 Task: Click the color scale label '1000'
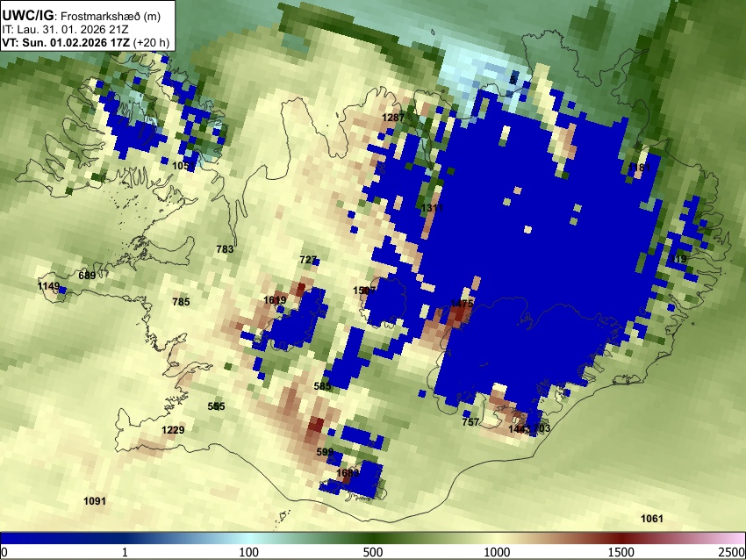pos(497,552)
